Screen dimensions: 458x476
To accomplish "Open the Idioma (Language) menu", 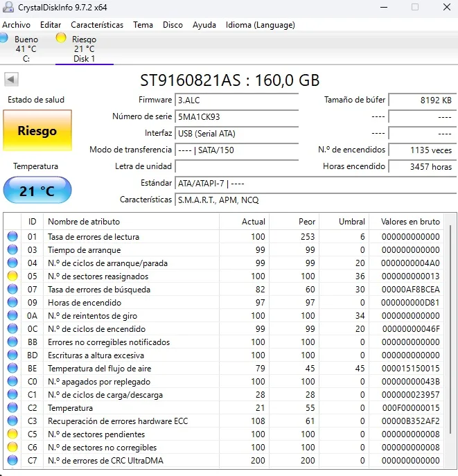I will (260, 25).
